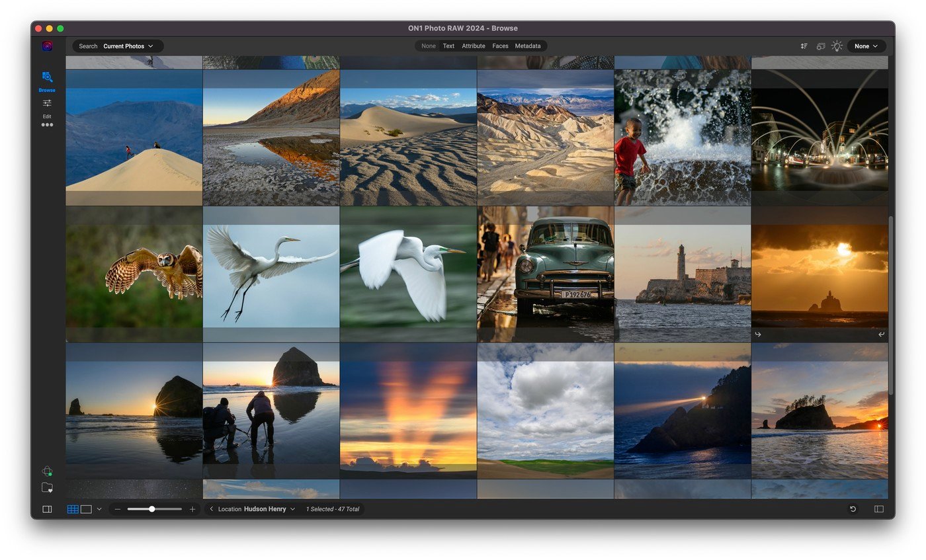The image size is (926, 560).
Task: Open the favorites folder icon
Action: [x=47, y=488]
